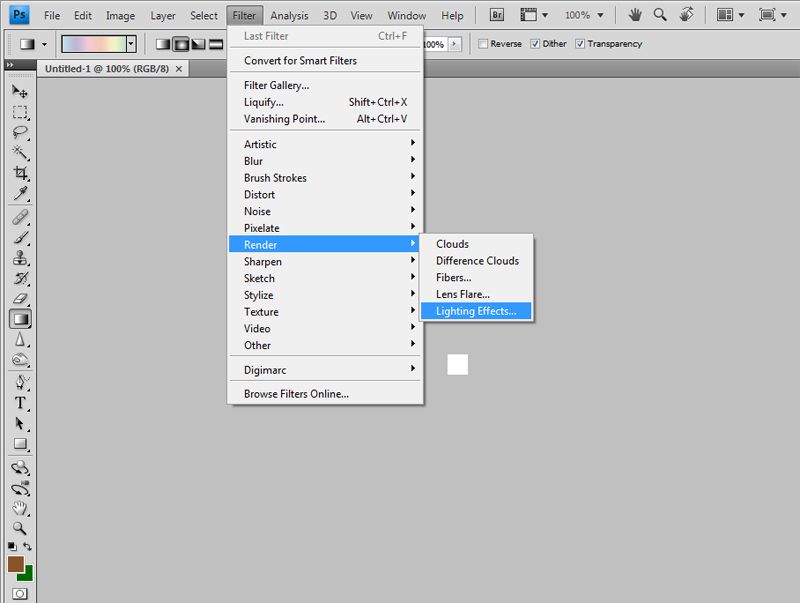Click Browse Filters Online
The width and height of the screenshot is (800, 603).
[325, 394]
